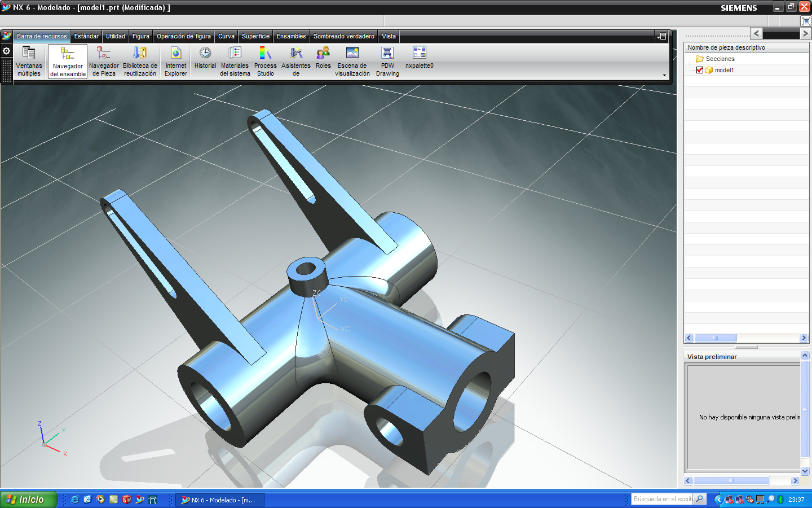
Task: Select model1 tree item label
Action: click(724, 70)
